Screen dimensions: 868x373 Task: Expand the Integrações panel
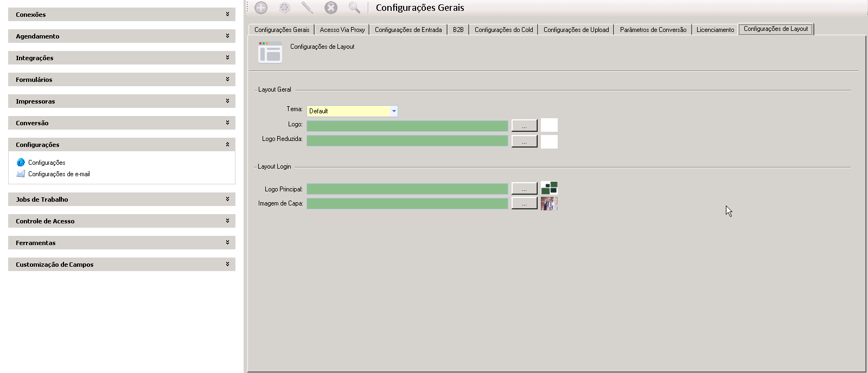coord(122,57)
